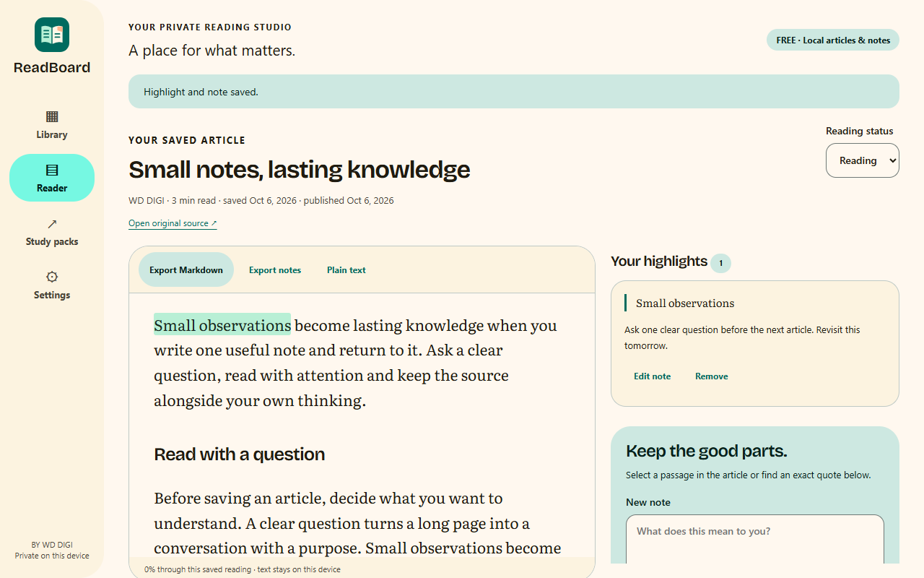Open Study packs arrow icon
Screen dimensions: 924x578
52,224
